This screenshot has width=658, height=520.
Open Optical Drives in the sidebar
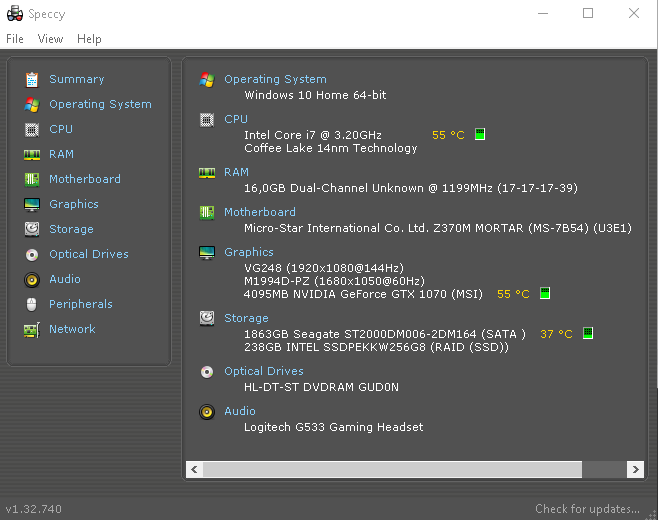[x=89, y=254]
